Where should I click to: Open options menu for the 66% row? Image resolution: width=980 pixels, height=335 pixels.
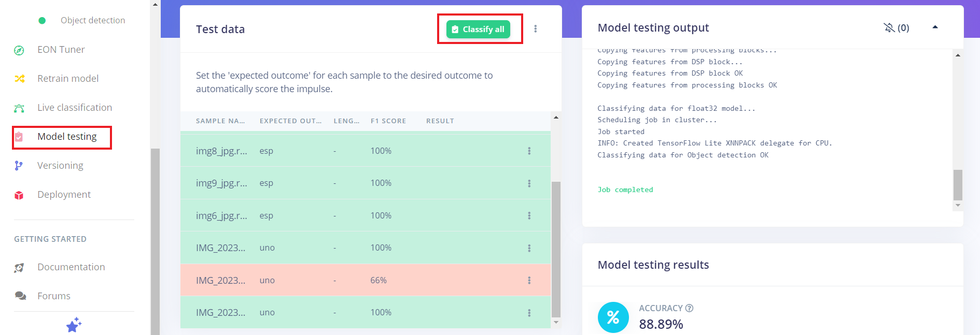[529, 280]
